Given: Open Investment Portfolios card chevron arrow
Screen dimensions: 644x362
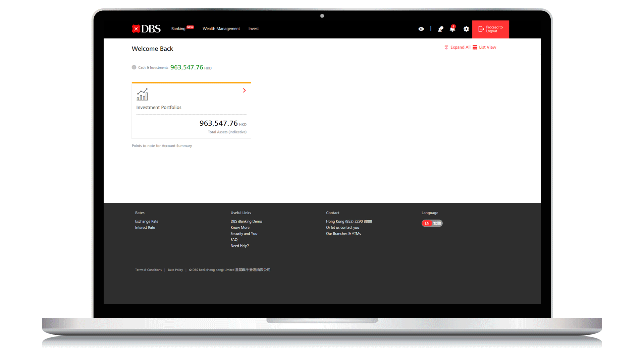Looking at the screenshot, I should (x=244, y=90).
